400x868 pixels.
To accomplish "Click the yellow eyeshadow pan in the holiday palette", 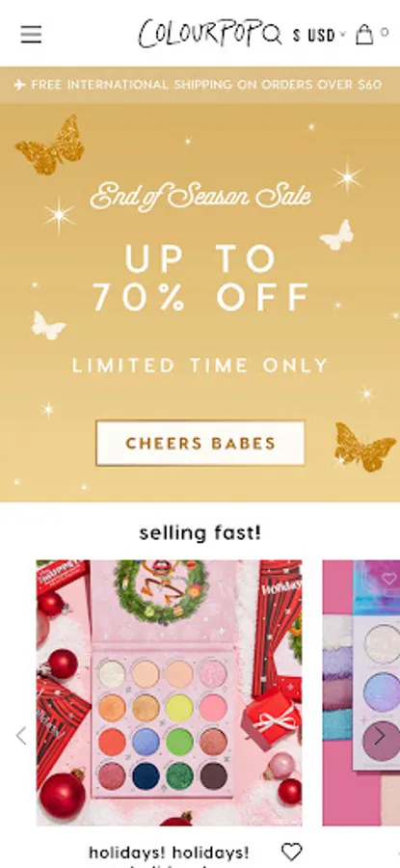I will pyautogui.click(x=180, y=708).
